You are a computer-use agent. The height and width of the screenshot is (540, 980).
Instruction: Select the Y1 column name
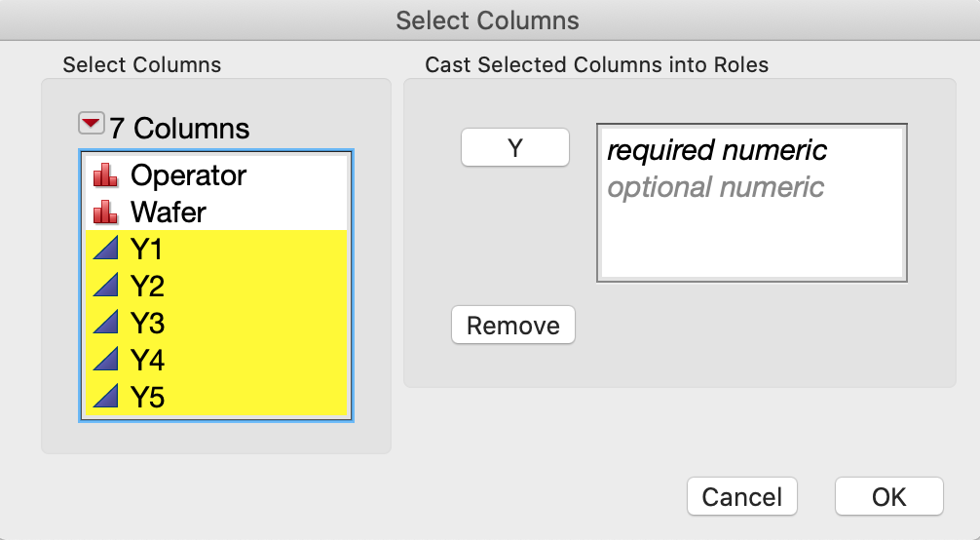(147, 251)
